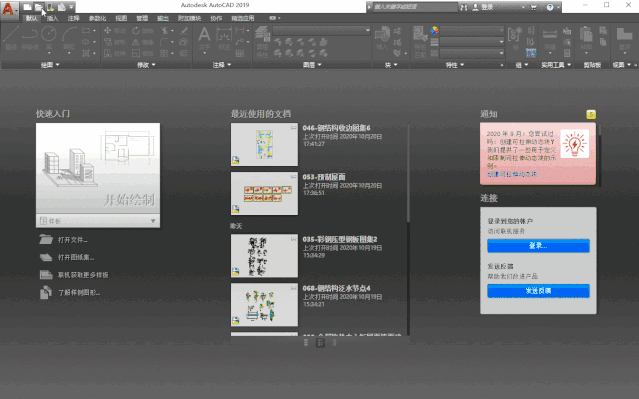Image resolution: width=639 pixels, height=399 pixels.
Task: Select the Stretch (拉伸) tool
Action: [115, 53]
